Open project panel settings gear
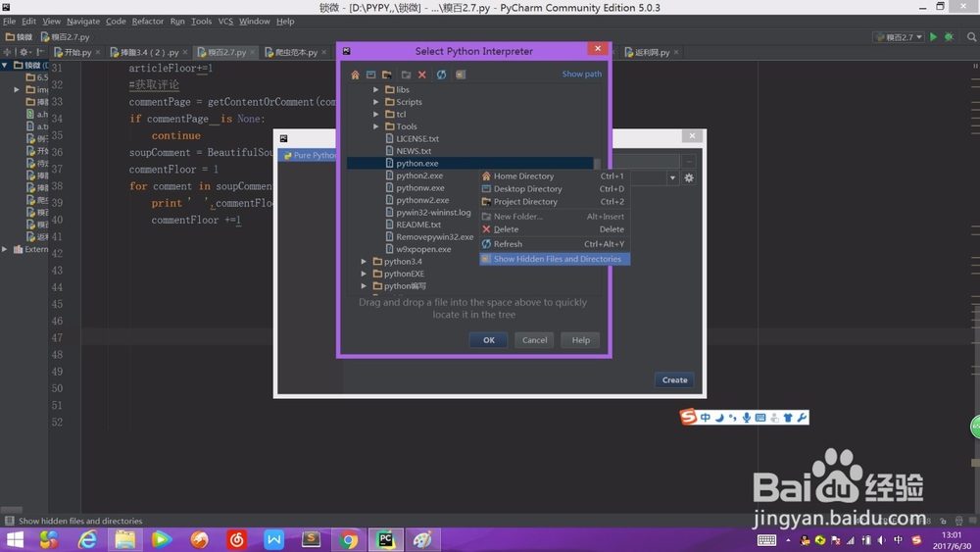This screenshot has height=552, width=980. [x=24, y=52]
